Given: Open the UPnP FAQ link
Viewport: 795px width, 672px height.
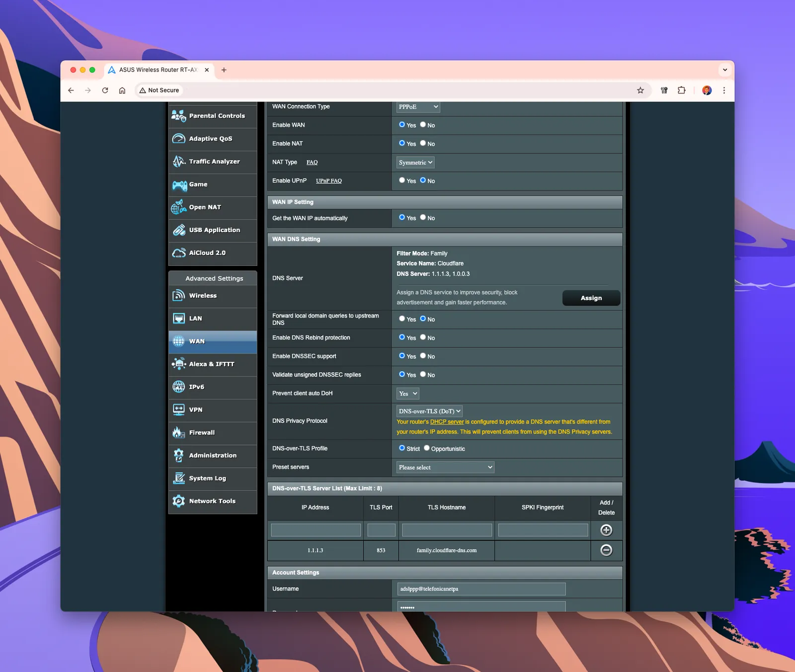Looking at the screenshot, I should [329, 180].
